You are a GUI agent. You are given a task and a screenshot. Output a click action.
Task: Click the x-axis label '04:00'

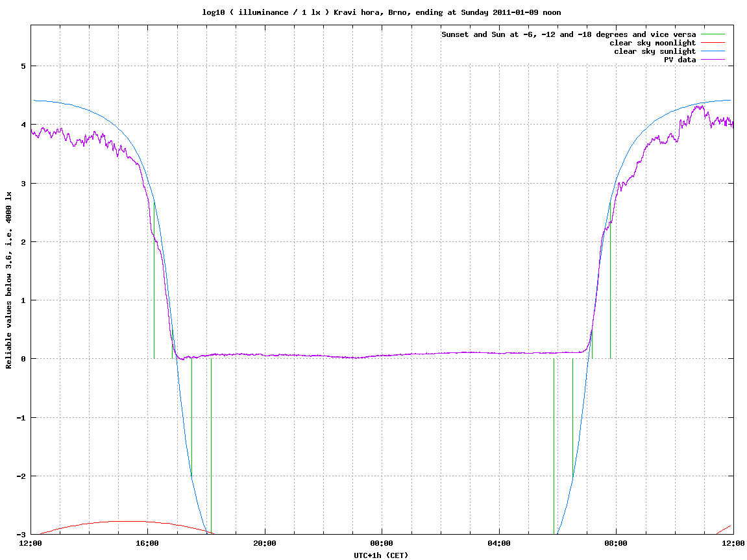499,543
